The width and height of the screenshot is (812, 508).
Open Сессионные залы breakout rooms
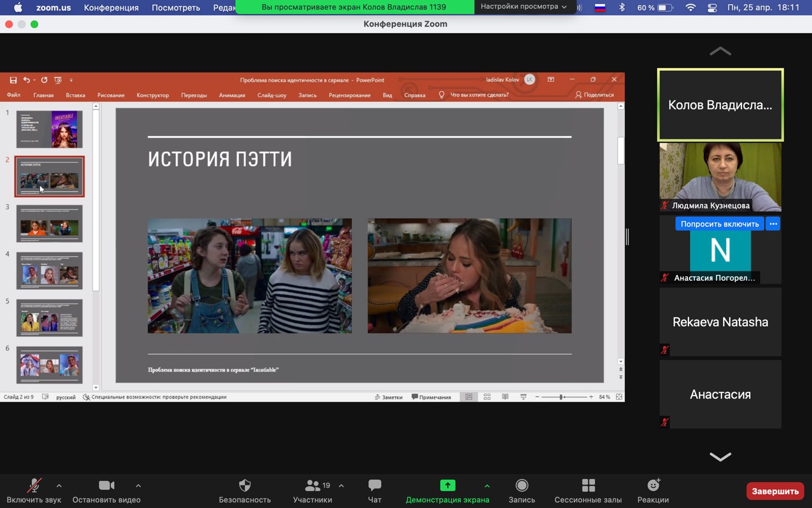(588, 491)
